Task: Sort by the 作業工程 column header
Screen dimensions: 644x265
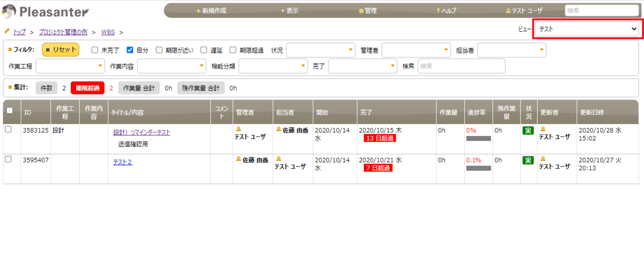Action: pos(64,112)
